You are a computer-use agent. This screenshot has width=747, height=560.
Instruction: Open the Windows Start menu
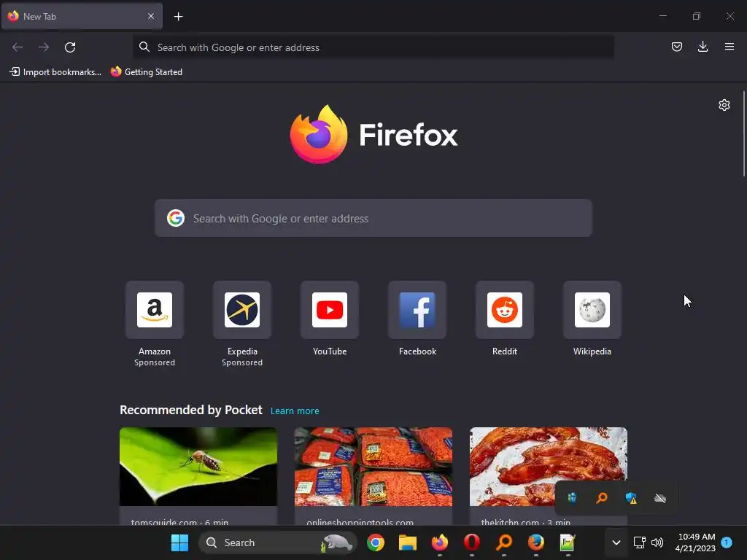pos(179,542)
